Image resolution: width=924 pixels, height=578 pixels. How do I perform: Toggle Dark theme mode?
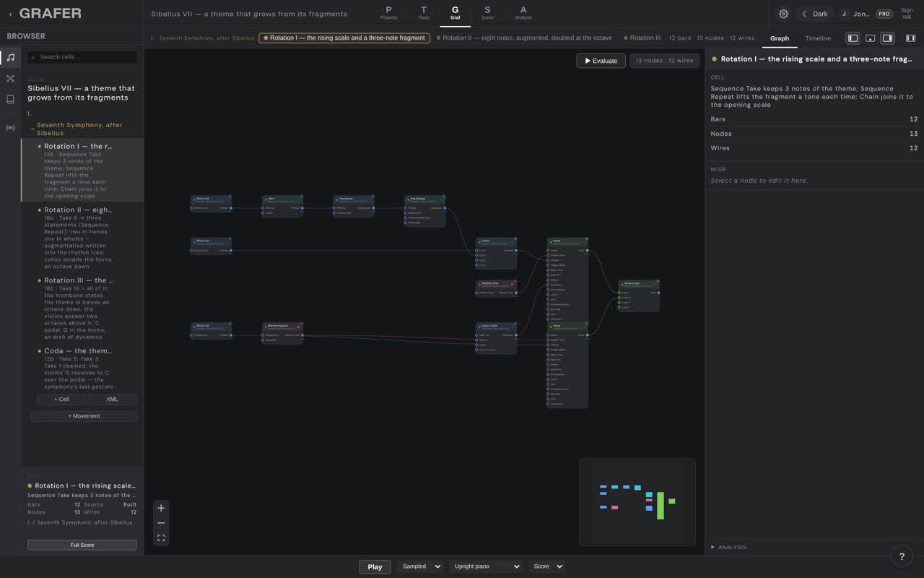(815, 14)
